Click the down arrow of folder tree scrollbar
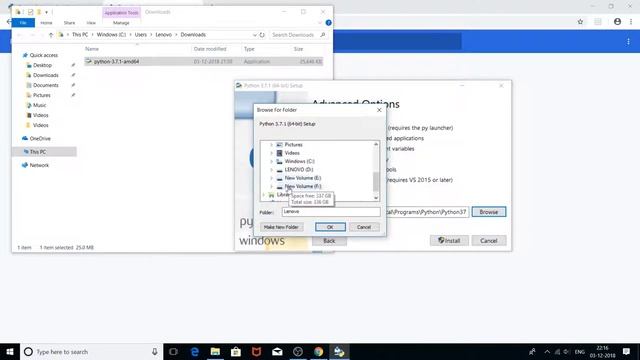This screenshot has width=640, height=360. [x=376, y=198]
